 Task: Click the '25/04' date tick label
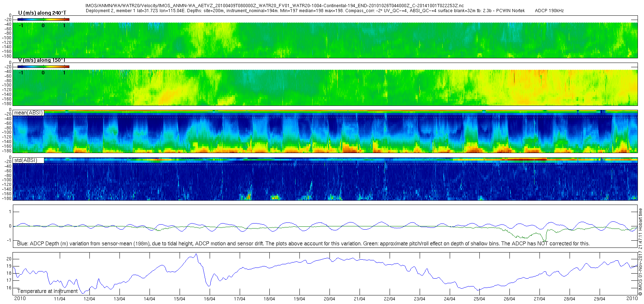479,299
